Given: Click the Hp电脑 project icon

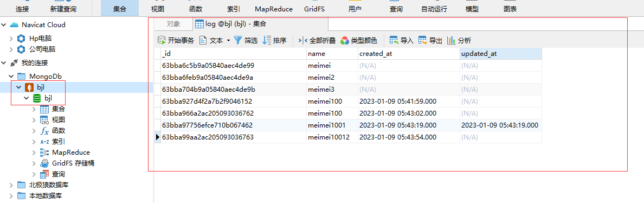Looking at the screenshot, I should pyautogui.click(x=21, y=39).
